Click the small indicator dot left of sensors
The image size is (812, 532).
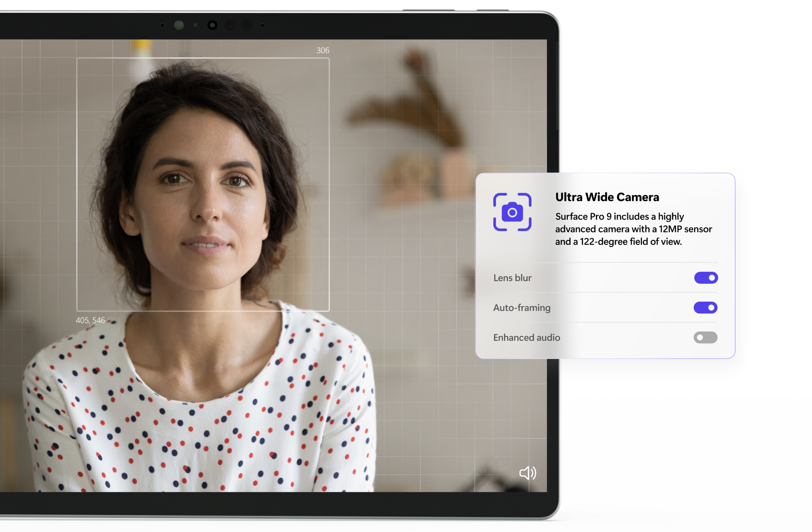coord(163,26)
